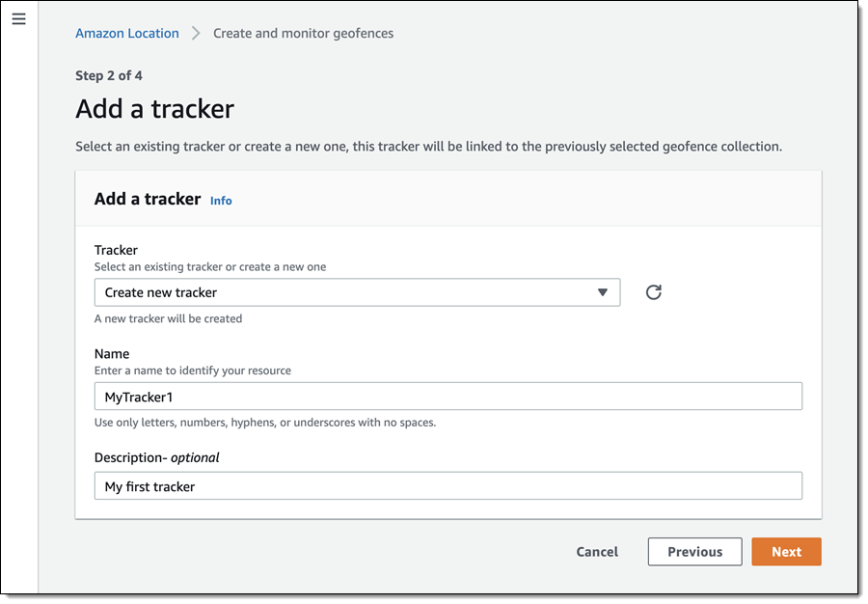Click the "Step 2 of 4" indicator
This screenshot has height=604, width=868.
(109, 75)
